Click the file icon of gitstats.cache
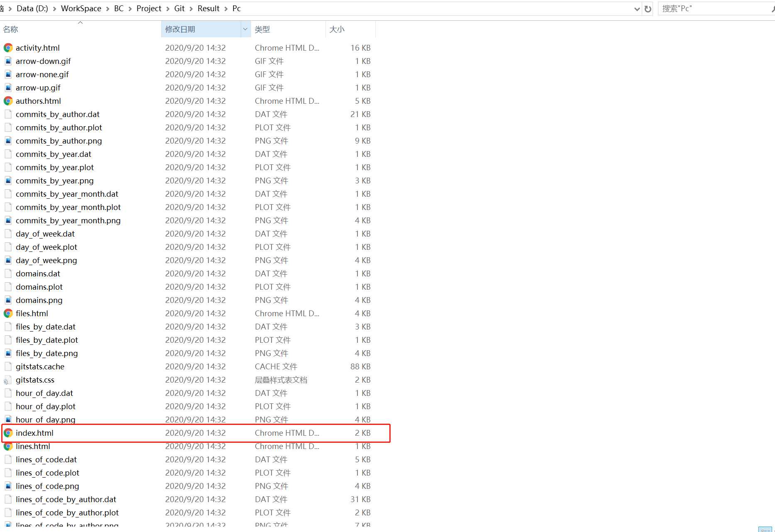Viewport: 775px width, 532px height. [8, 366]
